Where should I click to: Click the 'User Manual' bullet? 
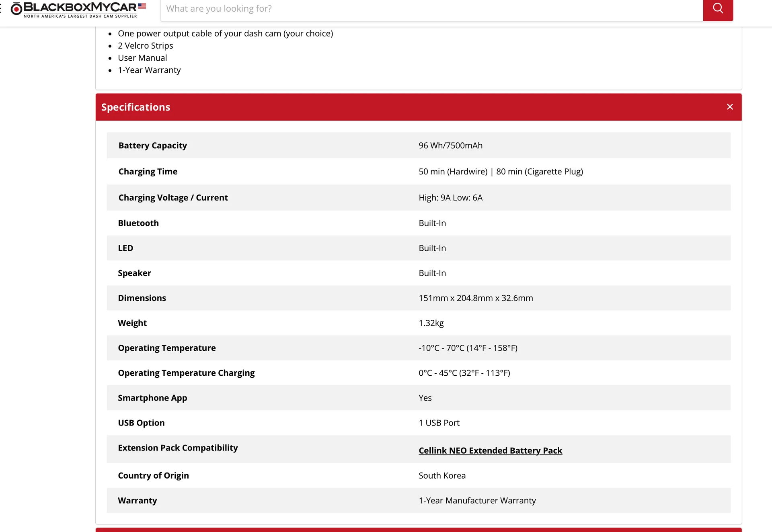point(142,58)
